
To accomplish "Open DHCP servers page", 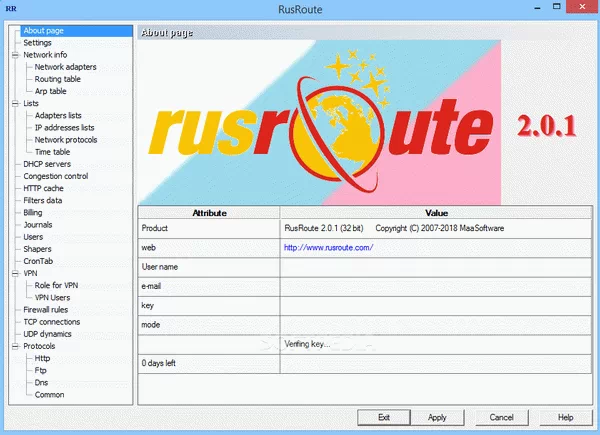I will [47, 165].
